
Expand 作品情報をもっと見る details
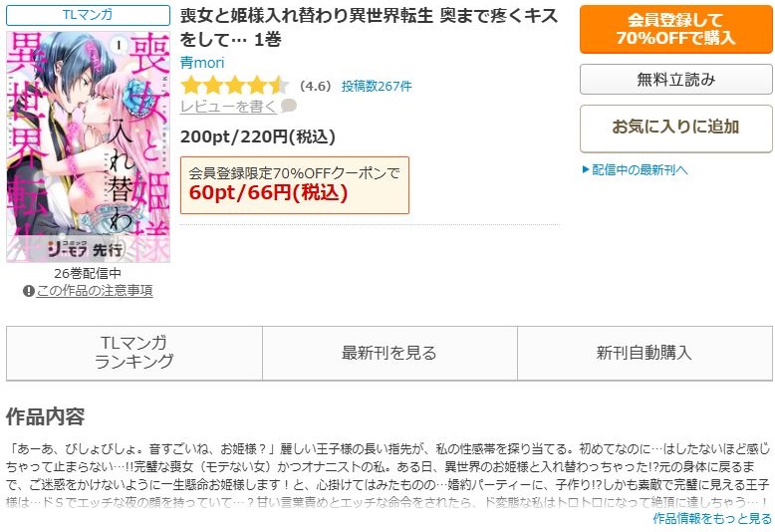click(x=711, y=519)
